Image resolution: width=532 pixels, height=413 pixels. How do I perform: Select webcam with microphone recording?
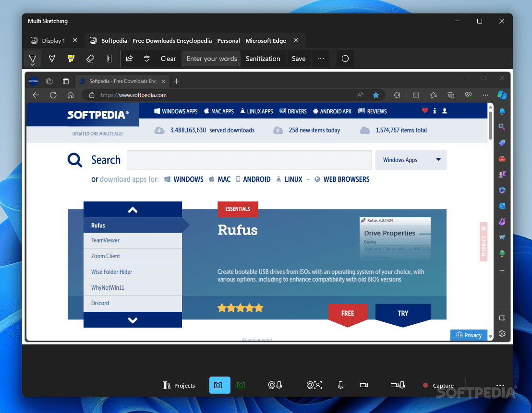click(x=275, y=385)
